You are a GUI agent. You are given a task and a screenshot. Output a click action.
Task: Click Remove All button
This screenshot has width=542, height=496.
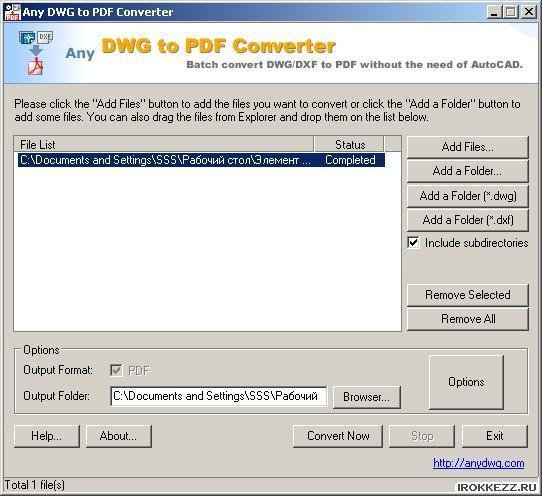(468, 319)
